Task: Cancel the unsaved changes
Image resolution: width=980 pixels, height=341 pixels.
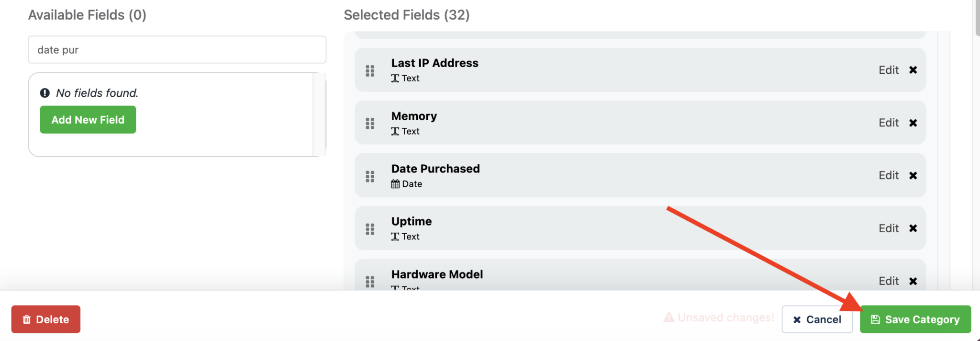Action: pos(817,319)
